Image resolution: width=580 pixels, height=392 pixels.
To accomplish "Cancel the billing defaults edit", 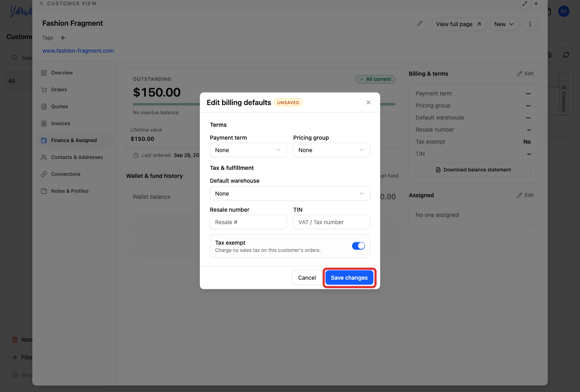I will (x=307, y=278).
